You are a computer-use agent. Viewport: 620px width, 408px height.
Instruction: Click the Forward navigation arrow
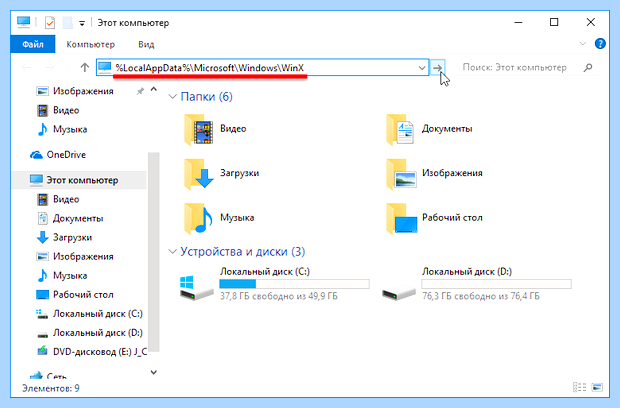pos(49,68)
